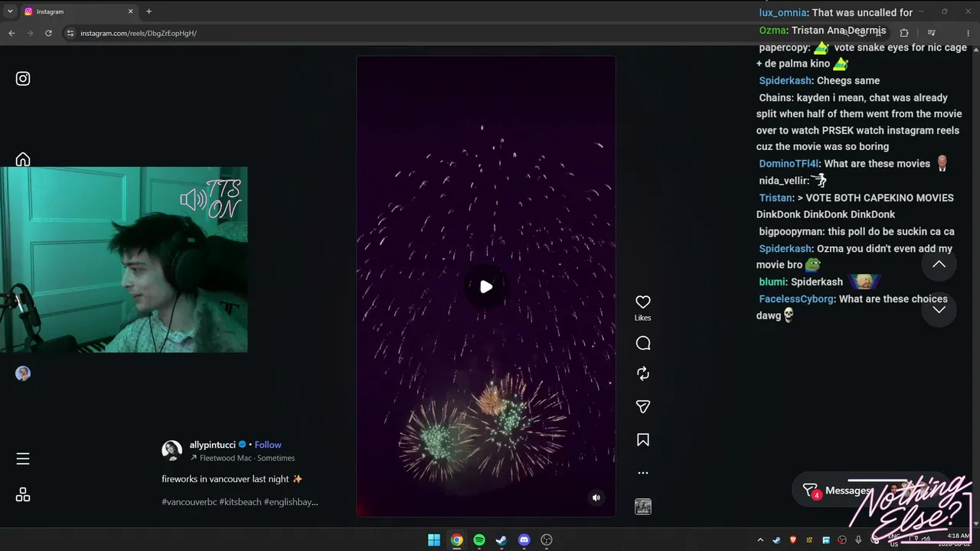980x551 pixels.
Task: Open comments on the fireworks reel
Action: (x=643, y=344)
